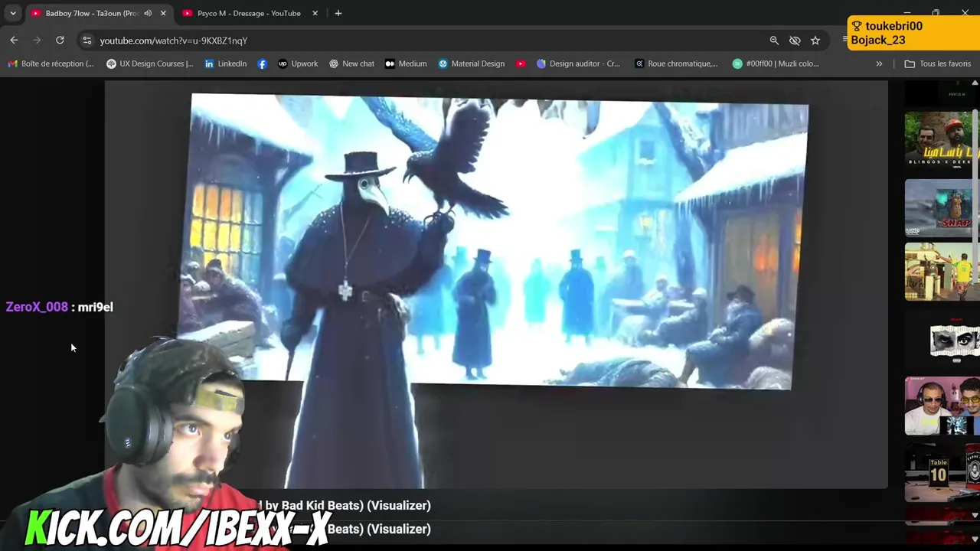
Task: Open a new browser tab
Action: tap(338, 13)
